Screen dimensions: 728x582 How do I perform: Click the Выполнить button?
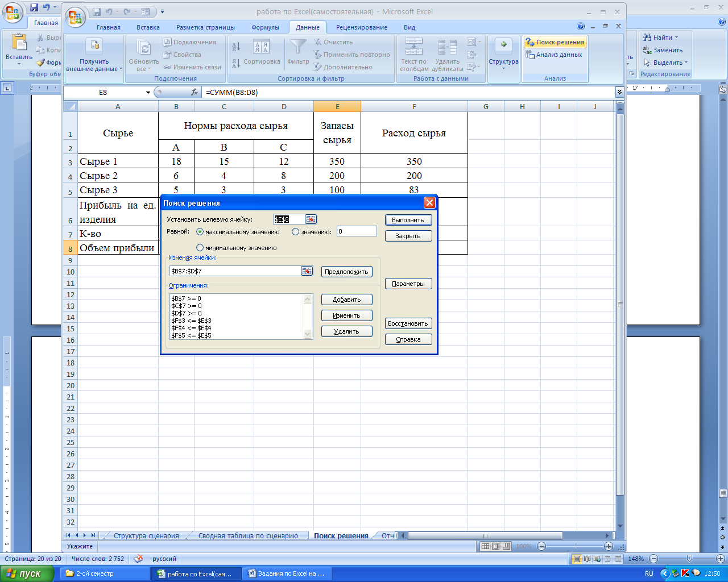408,220
